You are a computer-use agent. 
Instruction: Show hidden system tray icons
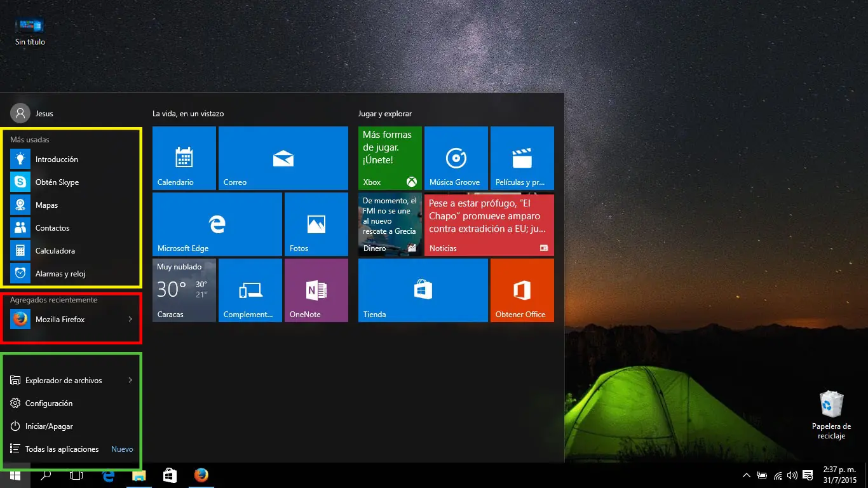click(x=746, y=475)
